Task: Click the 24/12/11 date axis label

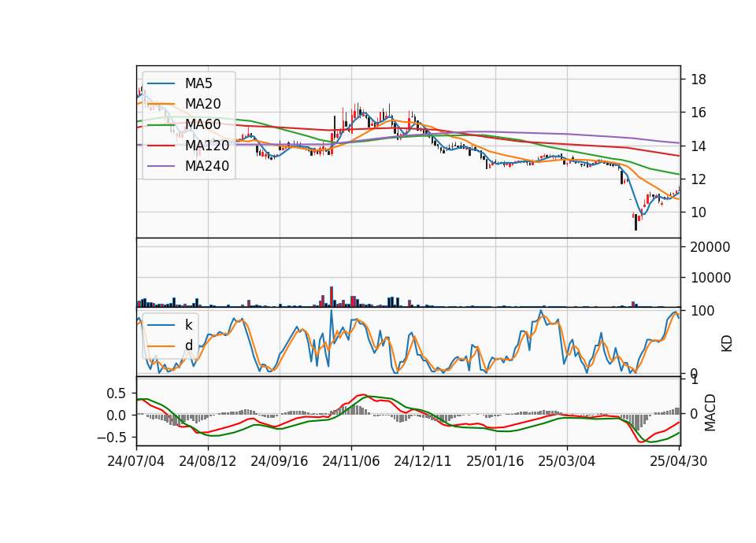Action: 423,461
